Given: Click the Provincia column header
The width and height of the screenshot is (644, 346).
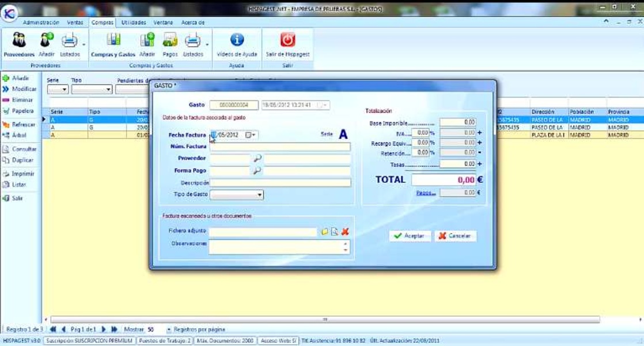Looking at the screenshot, I should click(624, 112).
